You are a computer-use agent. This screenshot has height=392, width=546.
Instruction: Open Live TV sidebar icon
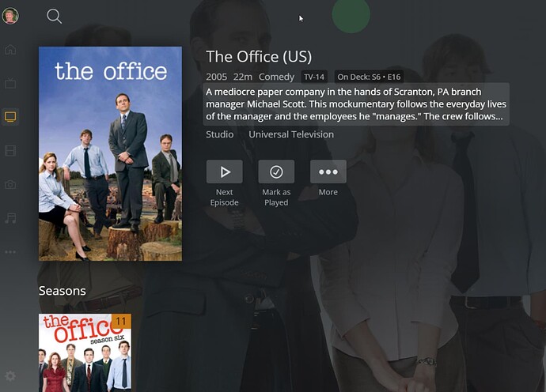(10, 83)
